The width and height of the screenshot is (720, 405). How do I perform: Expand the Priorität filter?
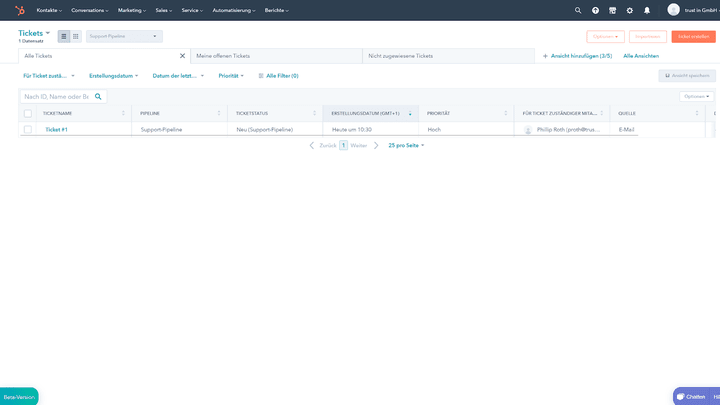click(x=231, y=76)
